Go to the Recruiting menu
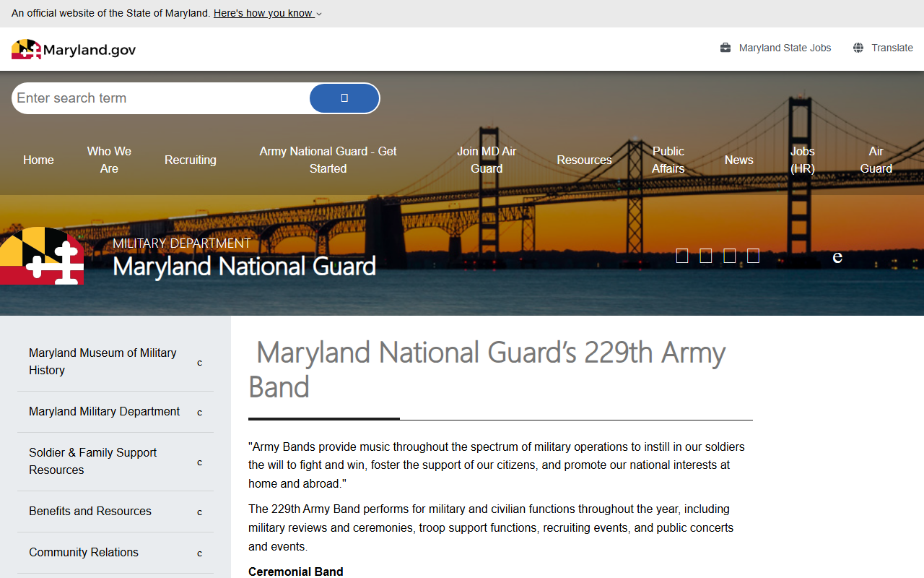Image resolution: width=924 pixels, height=578 pixels. pyautogui.click(x=191, y=160)
